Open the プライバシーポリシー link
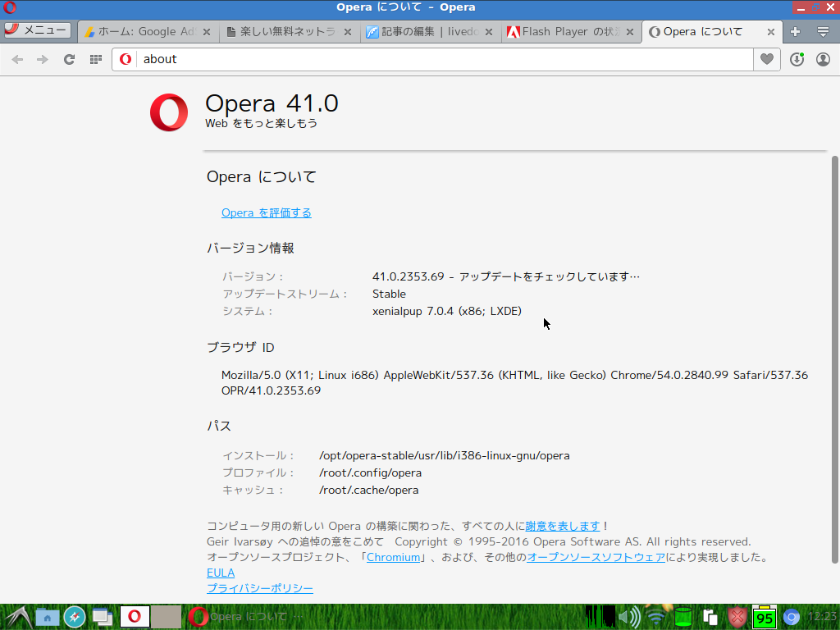 tap(260, 588)
